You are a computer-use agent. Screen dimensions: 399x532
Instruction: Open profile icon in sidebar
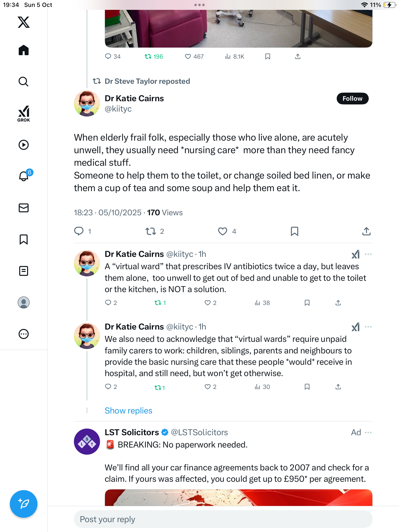(24, 302)
